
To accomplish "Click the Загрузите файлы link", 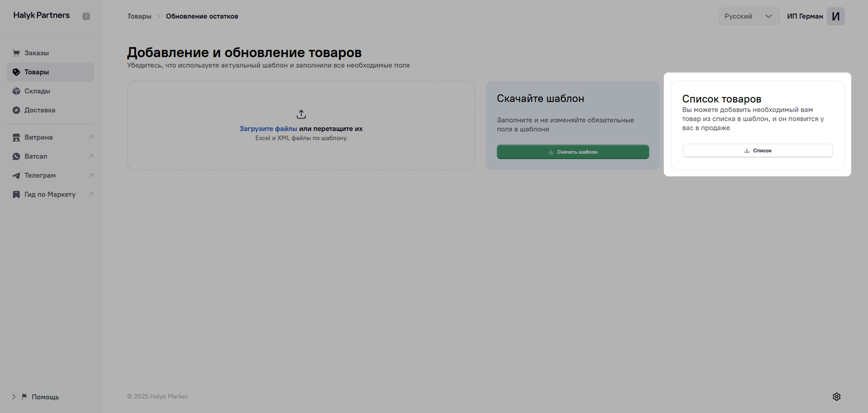I will tap(268, 129).
